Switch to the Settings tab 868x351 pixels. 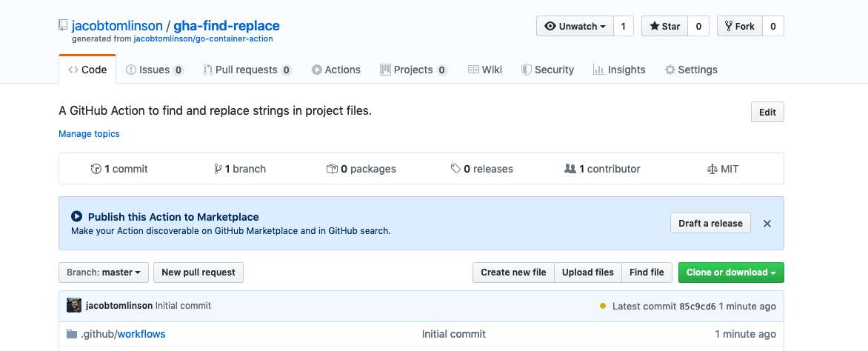tap(691, 70)
